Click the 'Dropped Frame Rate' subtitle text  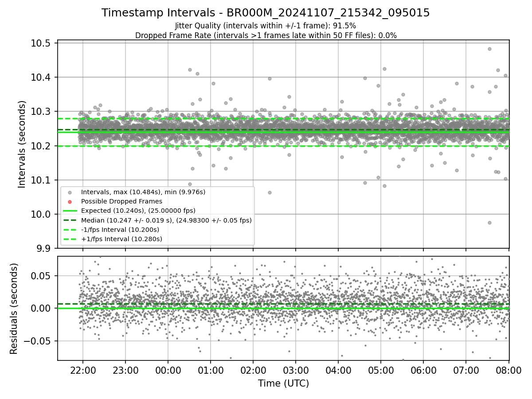(266, 35)
